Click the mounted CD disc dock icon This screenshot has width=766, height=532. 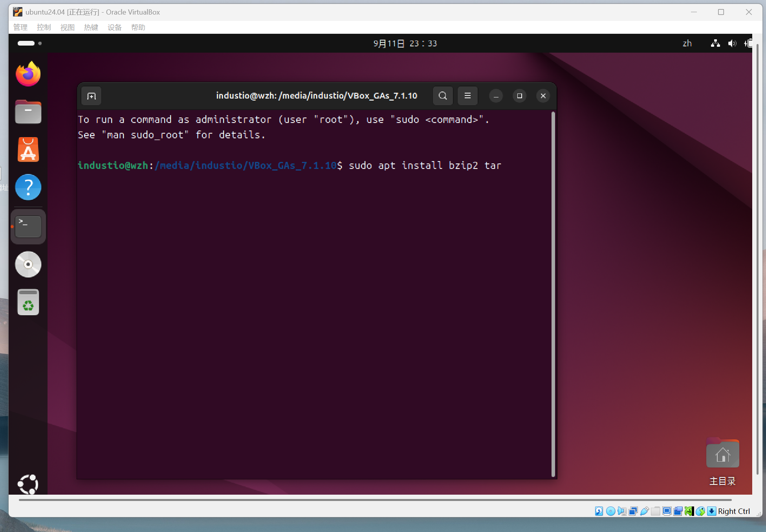tap(28, 264)
